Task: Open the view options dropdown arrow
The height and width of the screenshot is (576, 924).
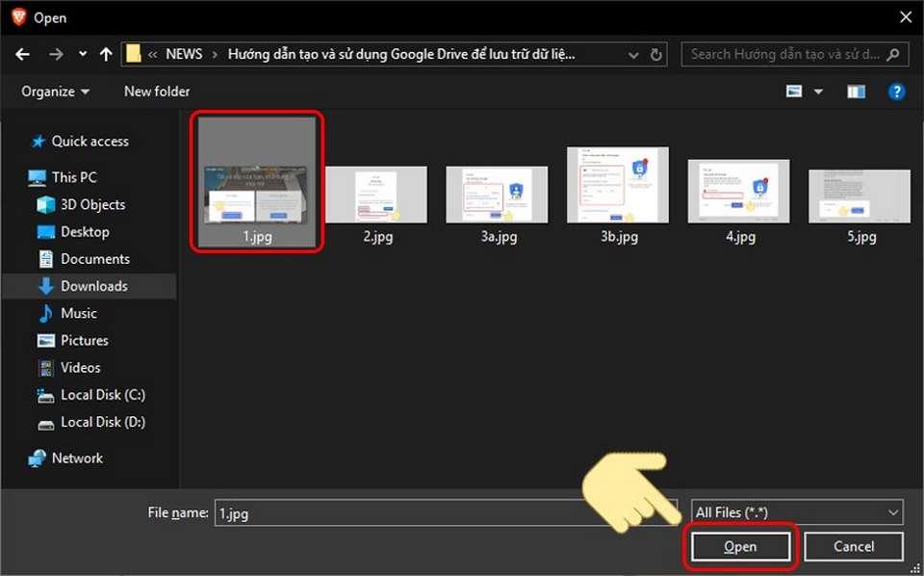Action: tap(819, 92)
